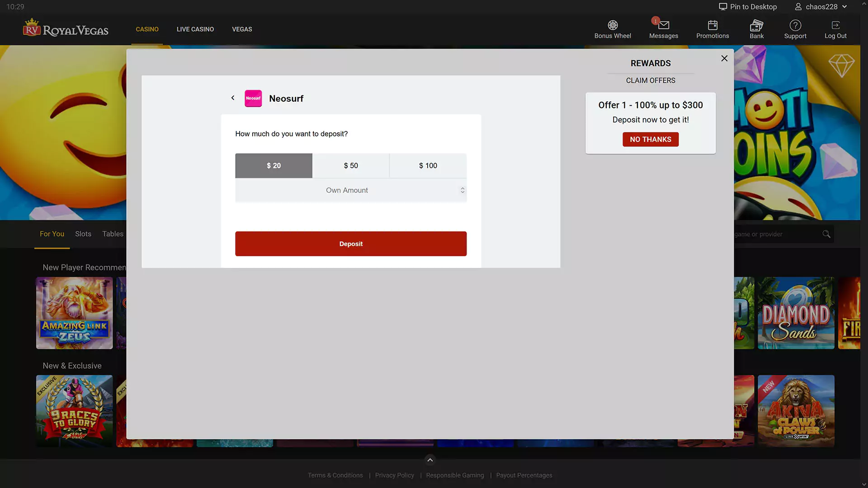The width and height of the screenshot is (868, 488).
Task: Click the CLAIM OFFERS heading
Action: coord(651,80)
